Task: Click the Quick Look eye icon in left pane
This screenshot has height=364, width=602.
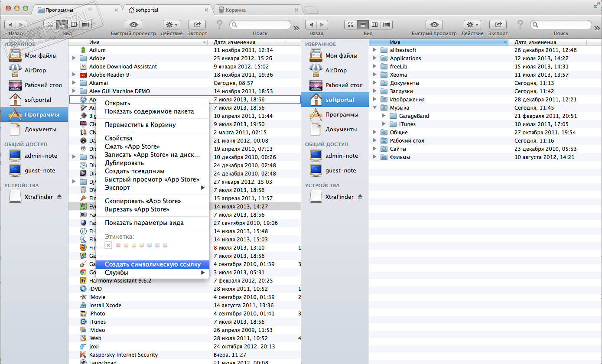Action: point(133,25)
